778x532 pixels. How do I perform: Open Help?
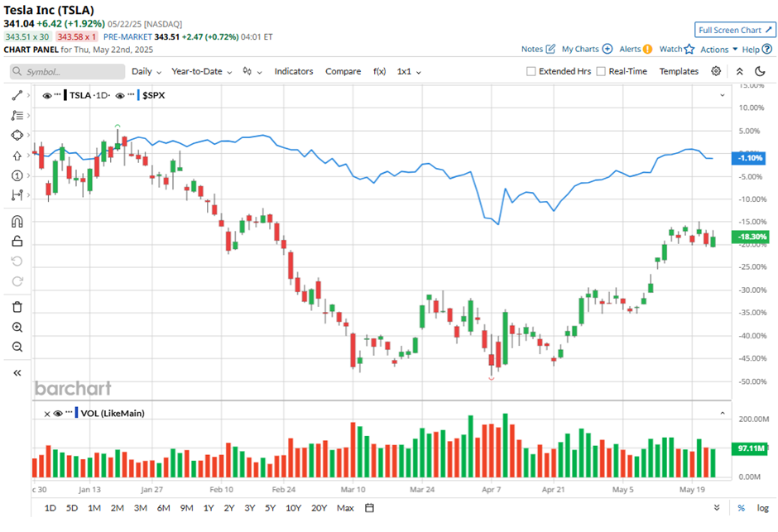click(757, 49)
